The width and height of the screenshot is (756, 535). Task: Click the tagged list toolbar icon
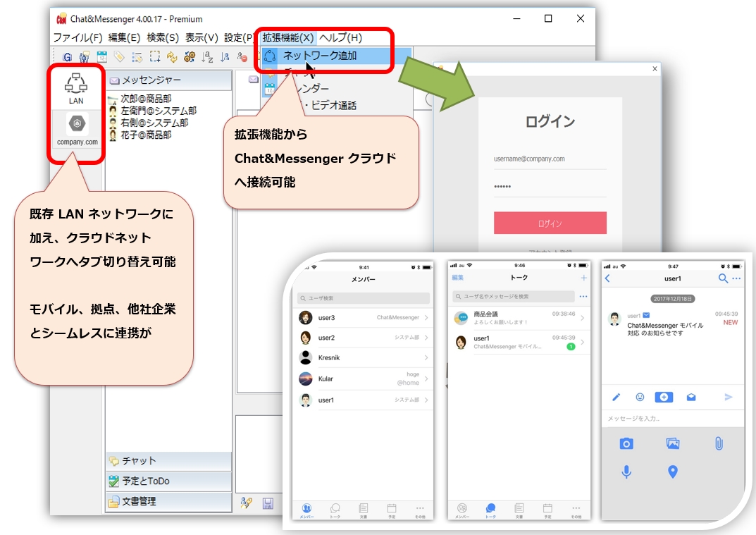pos(137,57)
